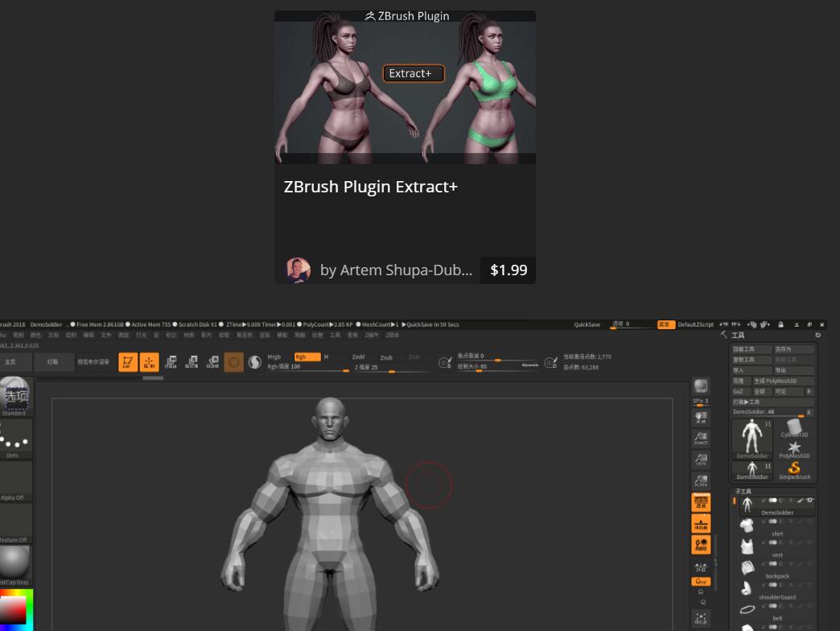
Task: Toggle the vest subtool boolean mode switch
Action: (x=772, y=542)
